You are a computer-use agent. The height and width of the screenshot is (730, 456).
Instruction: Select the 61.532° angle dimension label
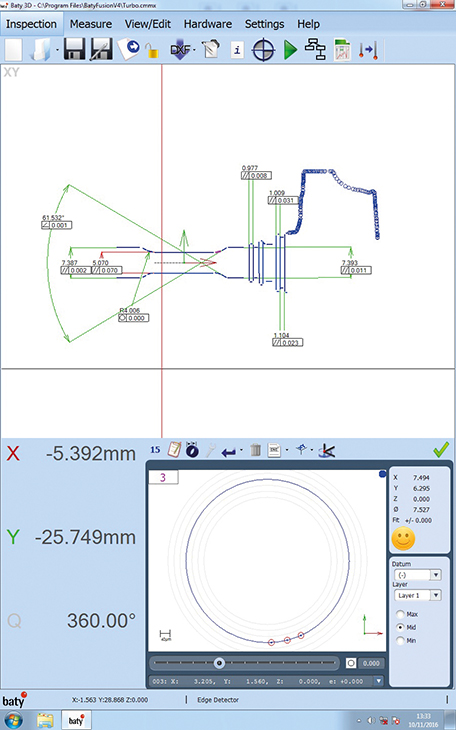click(x=53, y=217)
